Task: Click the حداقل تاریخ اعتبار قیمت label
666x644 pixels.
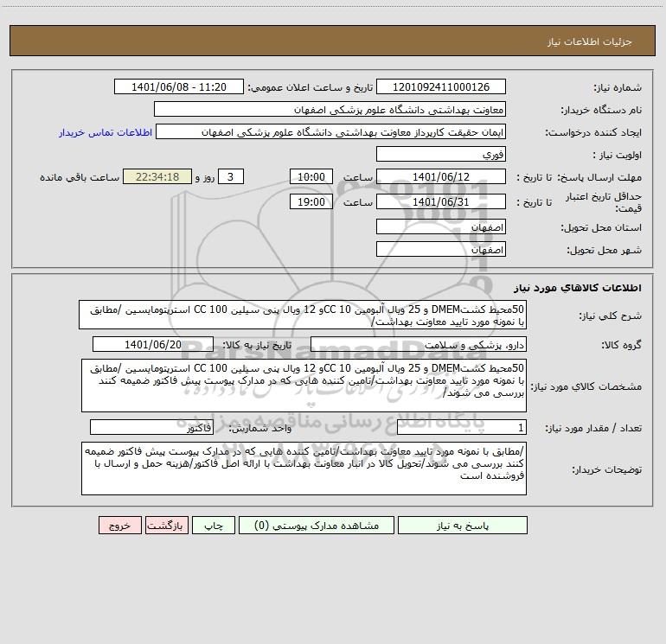Action: pyautogui.click(x=604, y=202)
